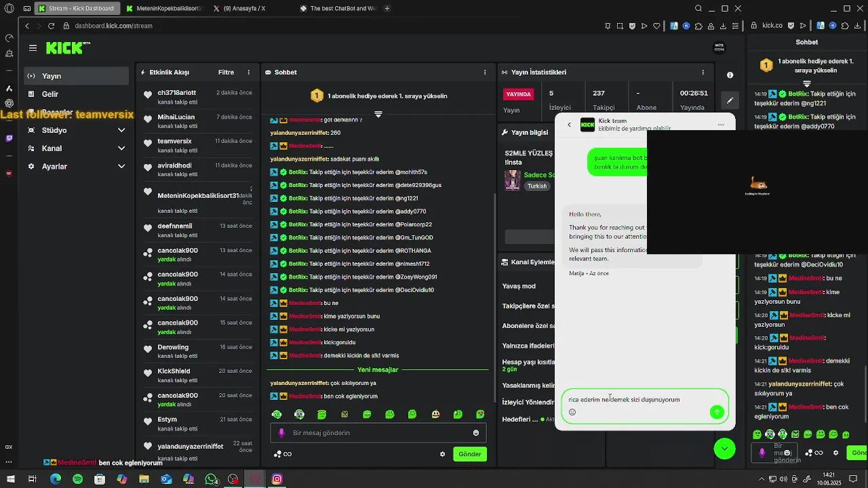The image size is (868, 488).
Task: Click the Turkish language tag
Action: [x=537, y=186]
